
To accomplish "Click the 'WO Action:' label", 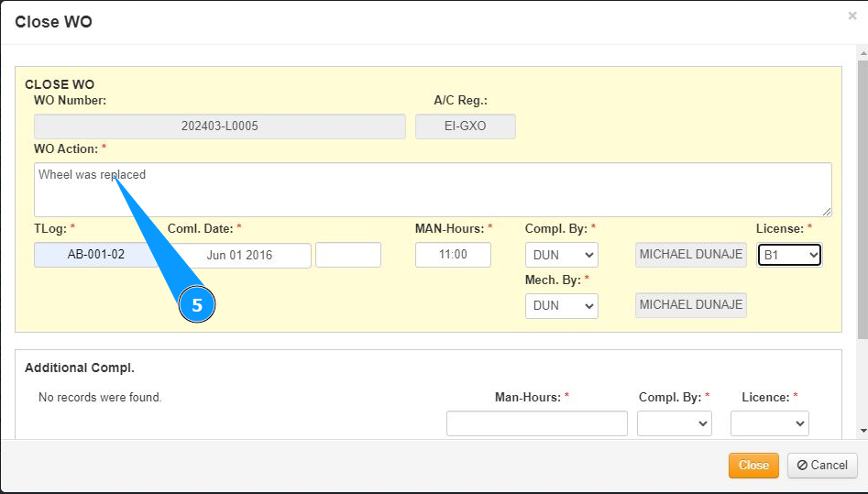I will point(66,149).
